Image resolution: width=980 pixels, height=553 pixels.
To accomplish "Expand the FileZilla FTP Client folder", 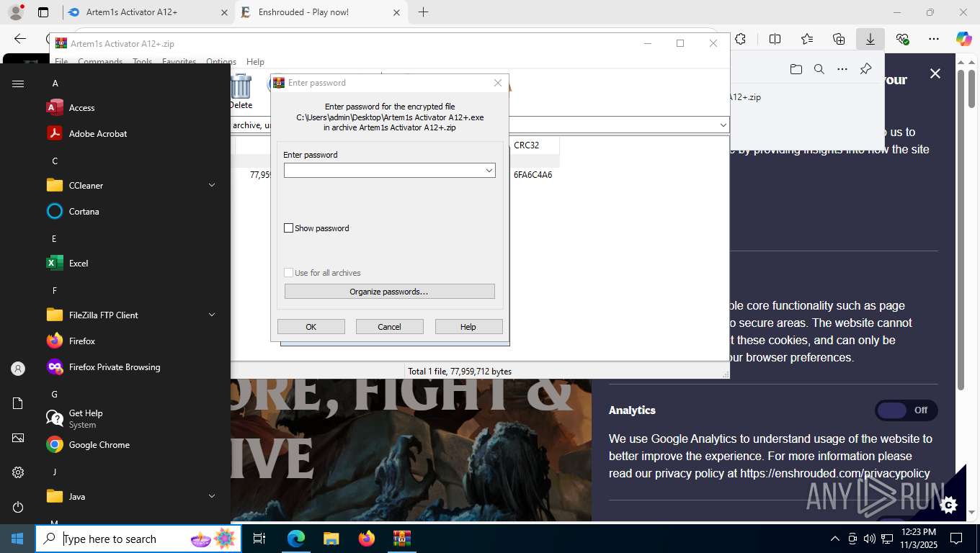I will tap(212, 315).
